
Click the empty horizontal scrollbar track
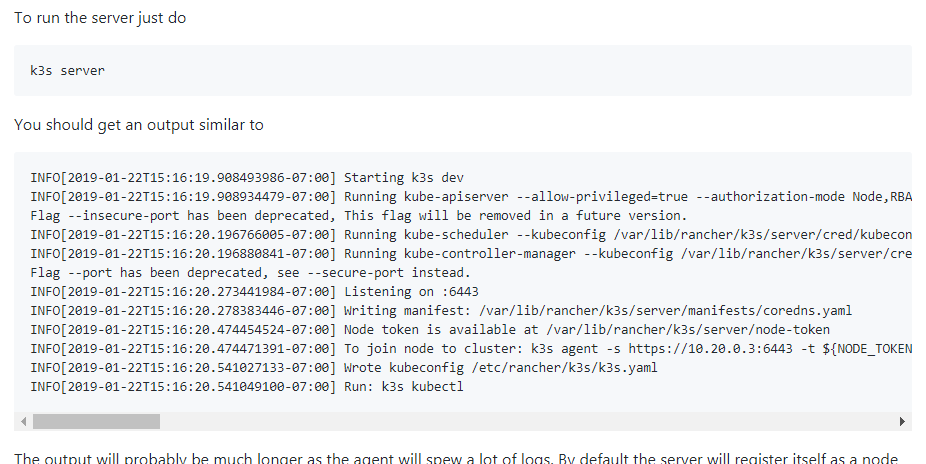coord(526,421)
